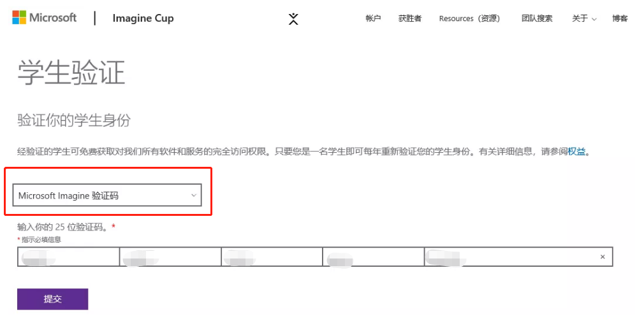Click the second verification code box
The image size is (644, 319).
(x=170, y=257)
